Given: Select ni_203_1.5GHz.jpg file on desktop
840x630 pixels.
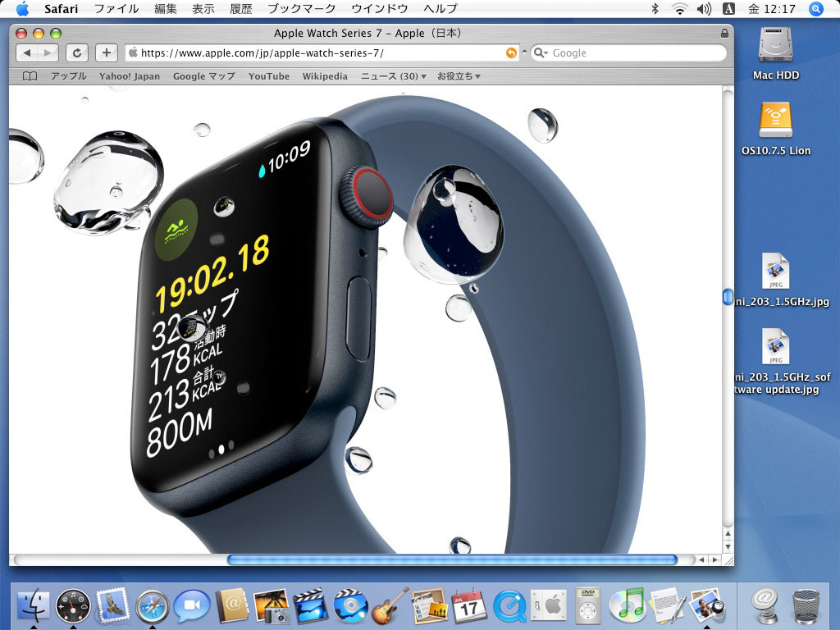Looking at the screenshot, I should 776,271.
